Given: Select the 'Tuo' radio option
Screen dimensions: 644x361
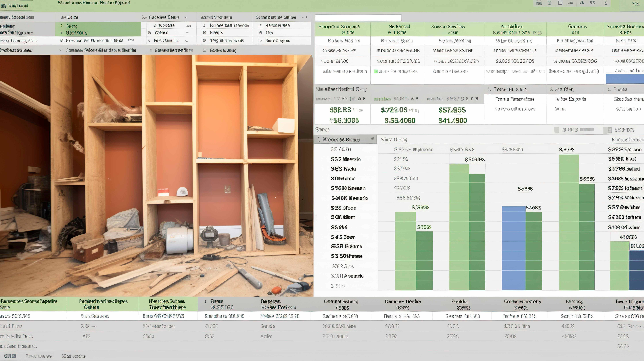Looking at the screenshot, I should (261, 33).
